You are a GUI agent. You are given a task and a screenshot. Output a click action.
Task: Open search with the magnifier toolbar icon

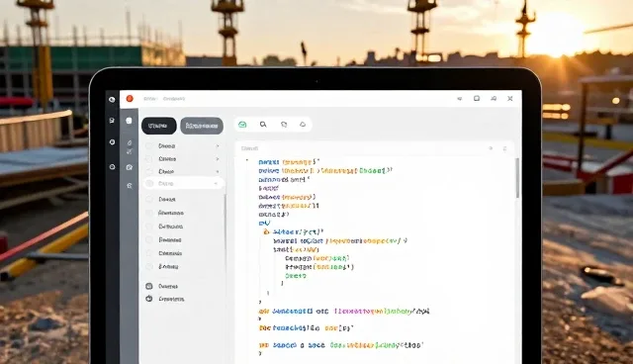click(263, 125)
